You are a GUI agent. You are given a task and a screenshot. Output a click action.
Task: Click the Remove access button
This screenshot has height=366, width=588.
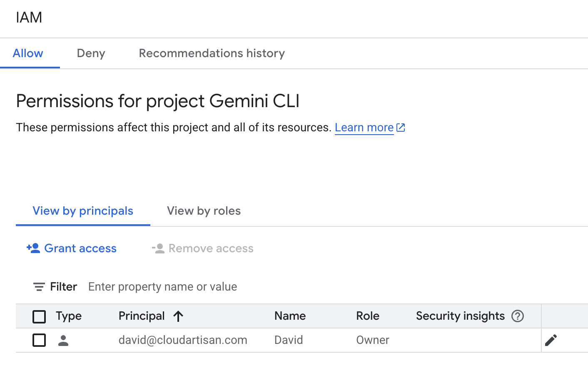click(203, 248)
